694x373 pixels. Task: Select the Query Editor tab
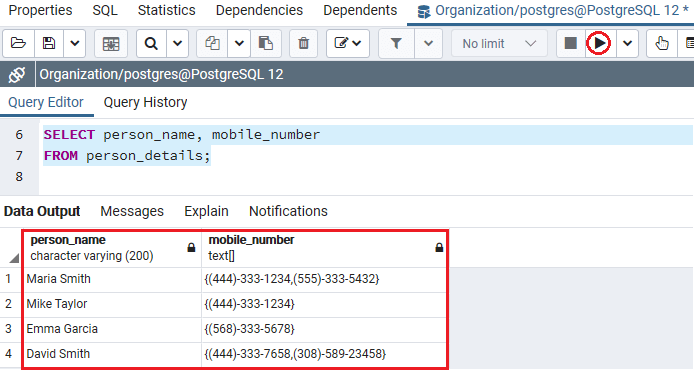coord(46,103)
